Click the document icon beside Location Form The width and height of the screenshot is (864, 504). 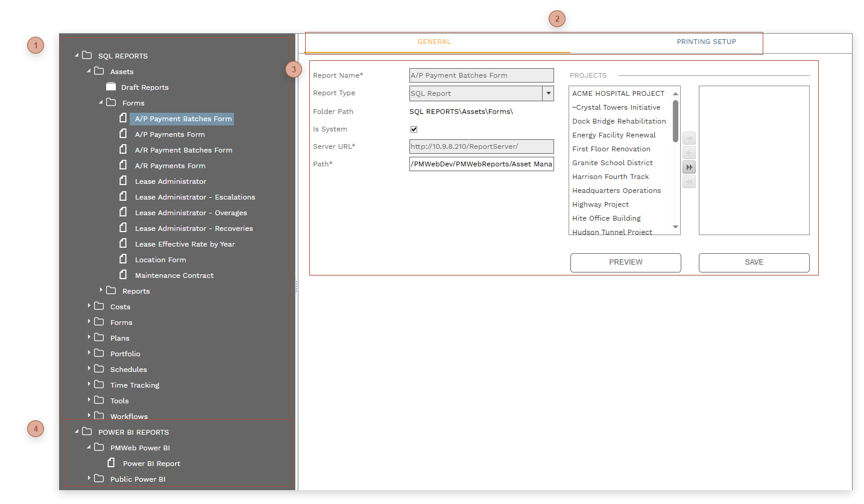[x=123, y=259]
